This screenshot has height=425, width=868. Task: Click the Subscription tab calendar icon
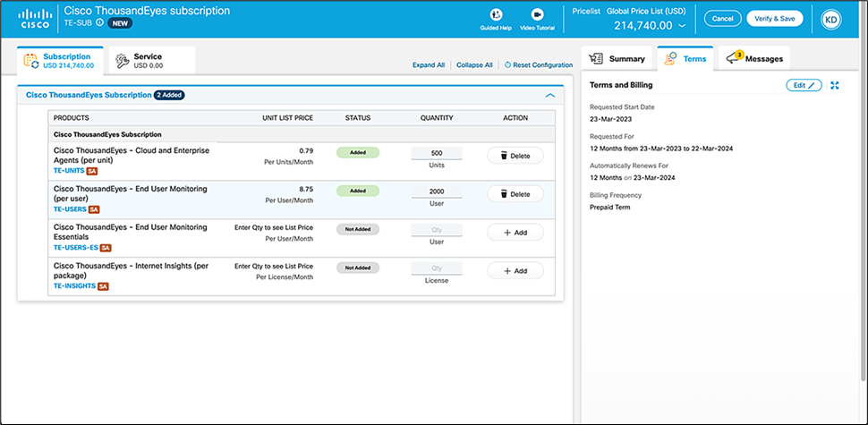point(31,61)
